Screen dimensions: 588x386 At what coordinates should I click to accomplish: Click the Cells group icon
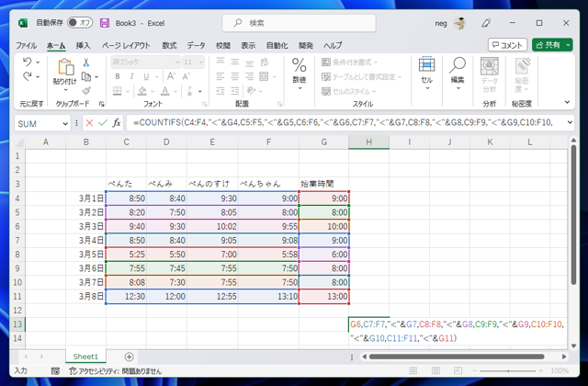pyautogui.click(x=426, y=64)
